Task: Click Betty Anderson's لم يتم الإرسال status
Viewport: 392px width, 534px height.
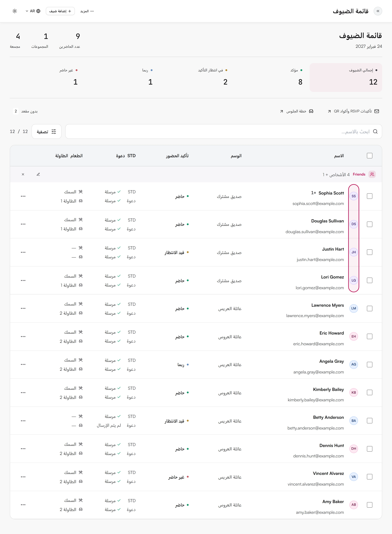Action: [x=109, y=426]
